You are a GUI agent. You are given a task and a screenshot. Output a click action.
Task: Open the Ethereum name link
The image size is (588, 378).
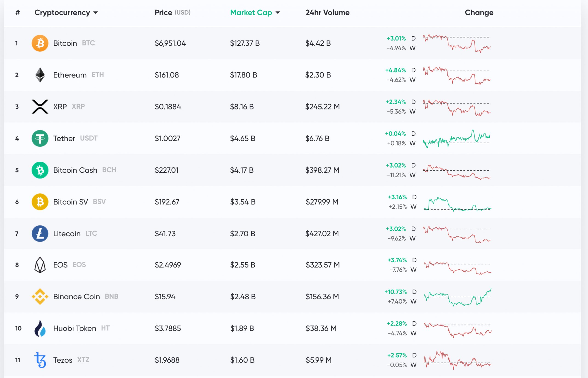pos(70,75)
